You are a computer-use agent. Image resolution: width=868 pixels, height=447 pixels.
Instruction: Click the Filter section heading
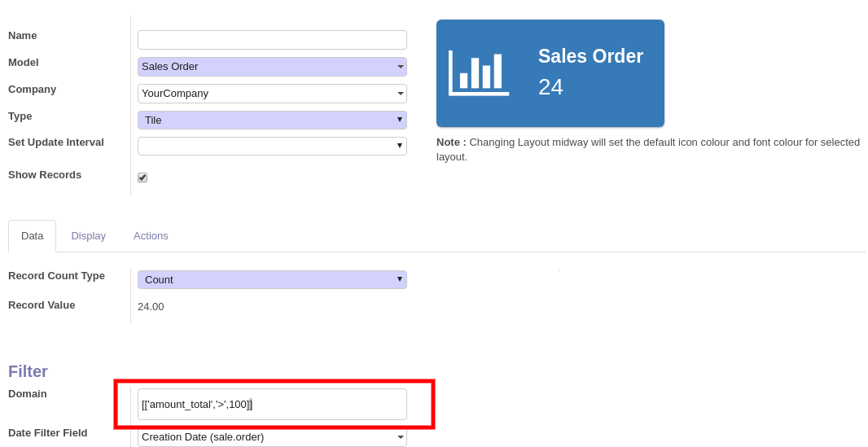(x=28, y=371)
